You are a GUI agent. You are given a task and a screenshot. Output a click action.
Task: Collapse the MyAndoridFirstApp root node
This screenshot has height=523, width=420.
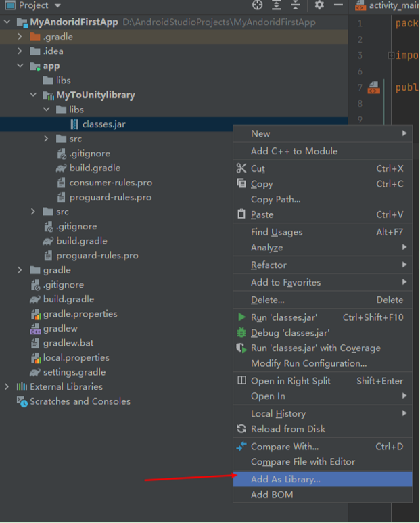7,22
